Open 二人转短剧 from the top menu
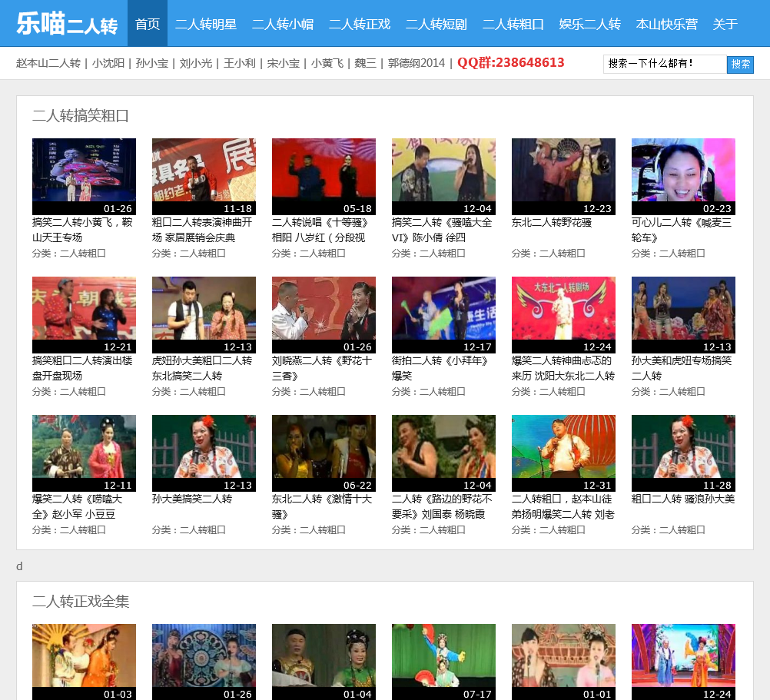This screenshot has height=700, width=770. click(436, 24)
